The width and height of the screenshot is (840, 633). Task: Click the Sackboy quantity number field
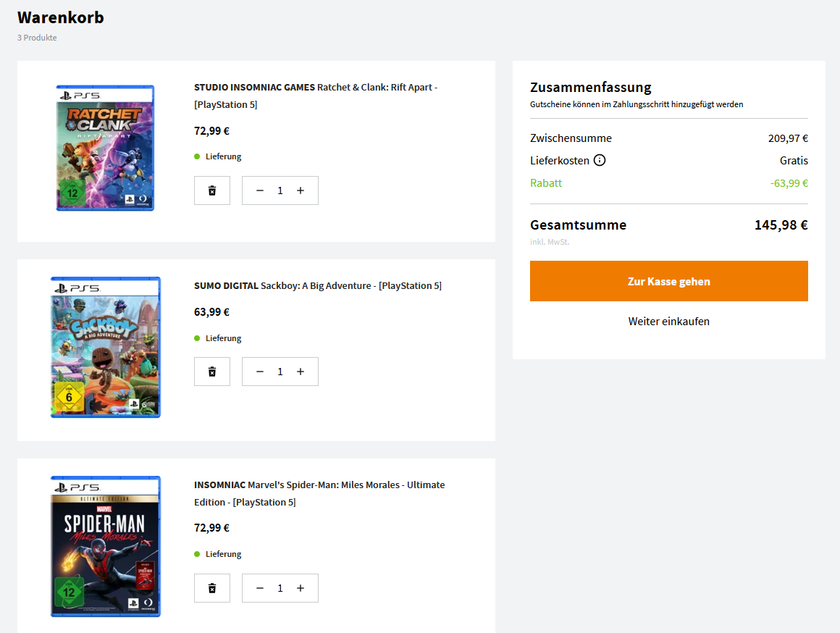pyautogui.click(x=280, y=371)
